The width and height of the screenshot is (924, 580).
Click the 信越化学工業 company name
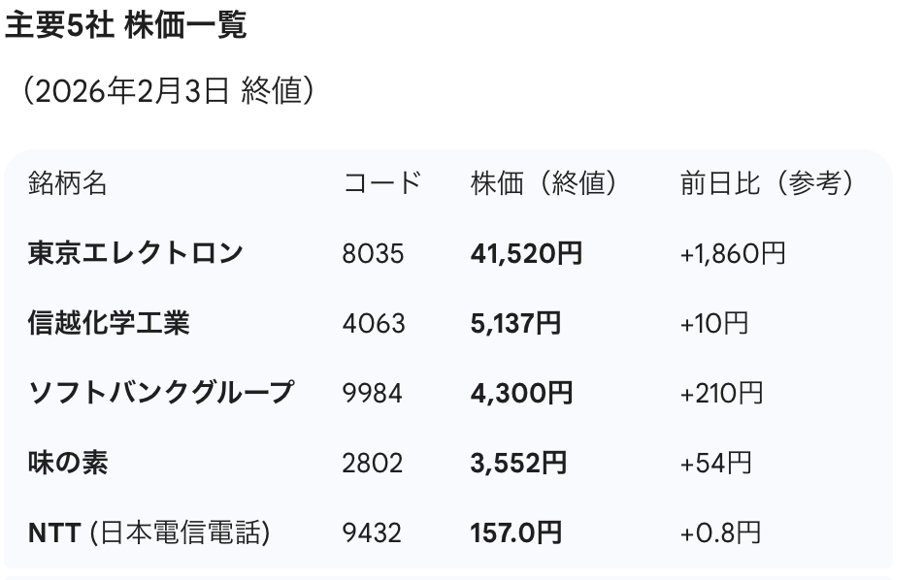point(109,323)
